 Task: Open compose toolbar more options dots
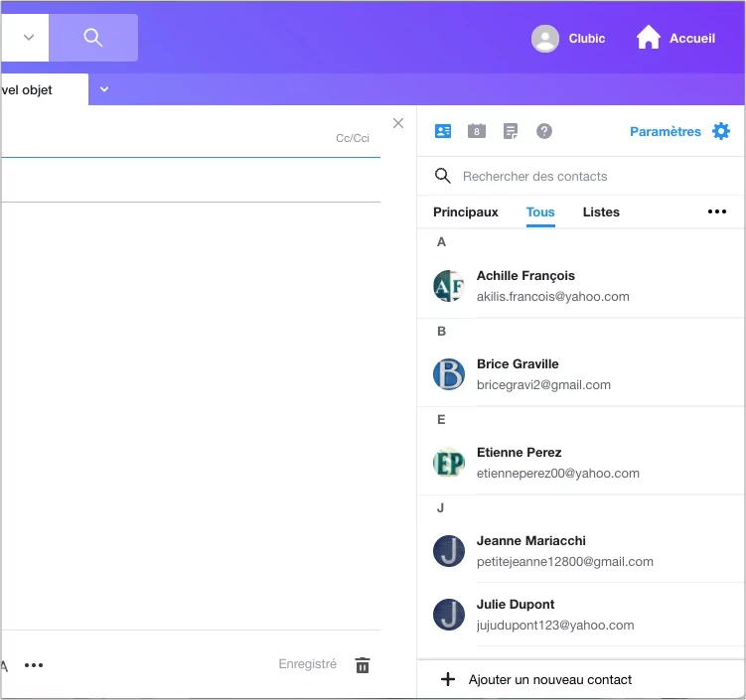tap(34, 665)
